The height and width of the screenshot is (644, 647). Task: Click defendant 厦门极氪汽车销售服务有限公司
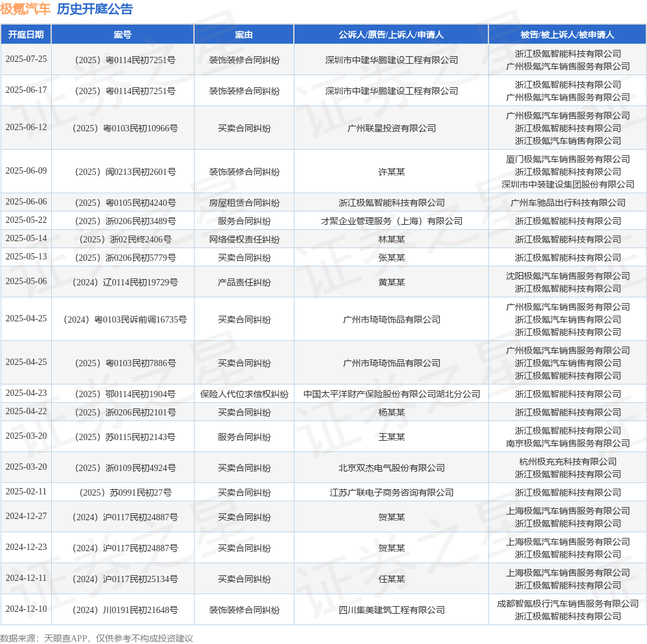(x=568, y=159)
